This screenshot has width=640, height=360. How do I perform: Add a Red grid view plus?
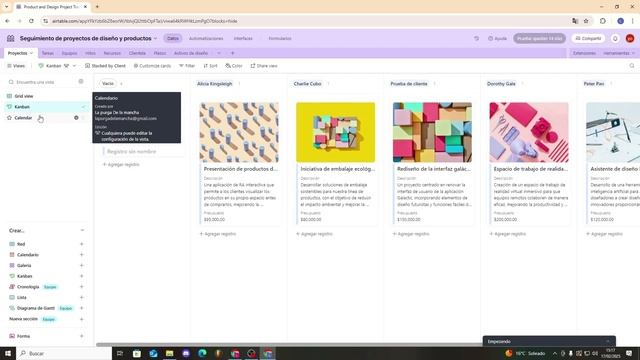tap(82, 244)
